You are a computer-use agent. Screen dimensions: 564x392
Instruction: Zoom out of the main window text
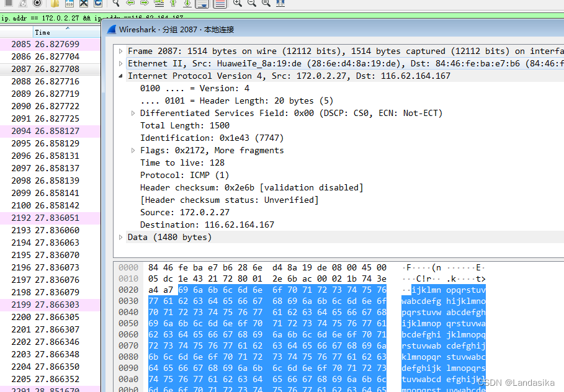(252, 3)
